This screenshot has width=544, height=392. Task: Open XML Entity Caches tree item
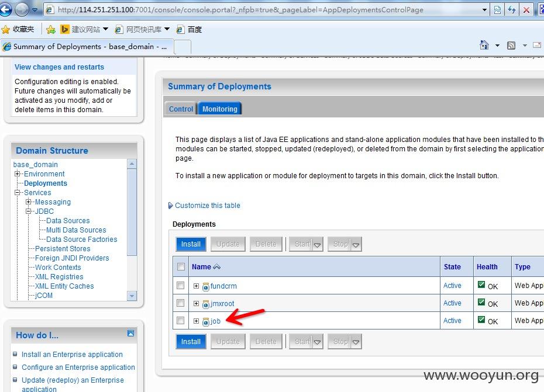pyautogui.click(x=64, y=286)
